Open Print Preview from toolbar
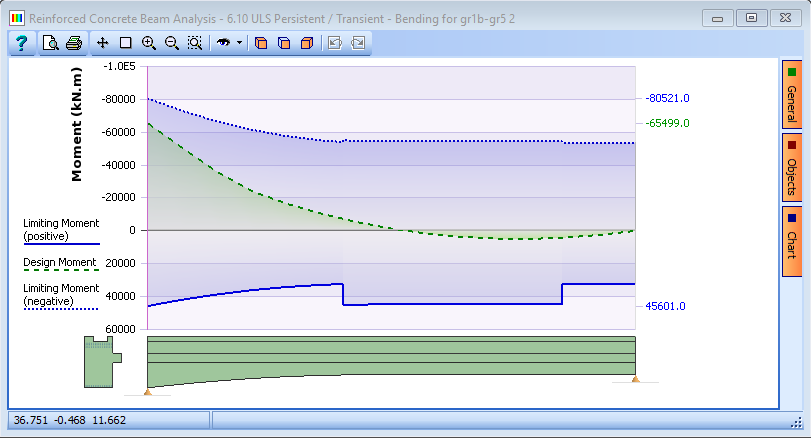The width and height of the screenshot is (811, 438). 50,43
